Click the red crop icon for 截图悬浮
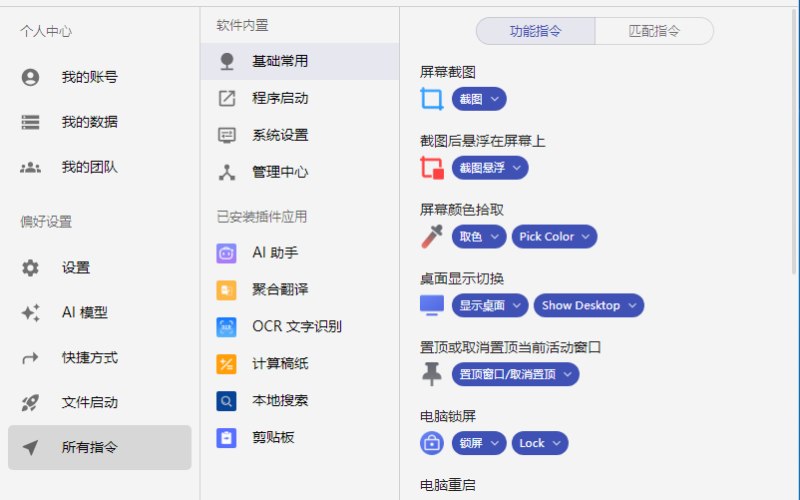 [432, 168]
